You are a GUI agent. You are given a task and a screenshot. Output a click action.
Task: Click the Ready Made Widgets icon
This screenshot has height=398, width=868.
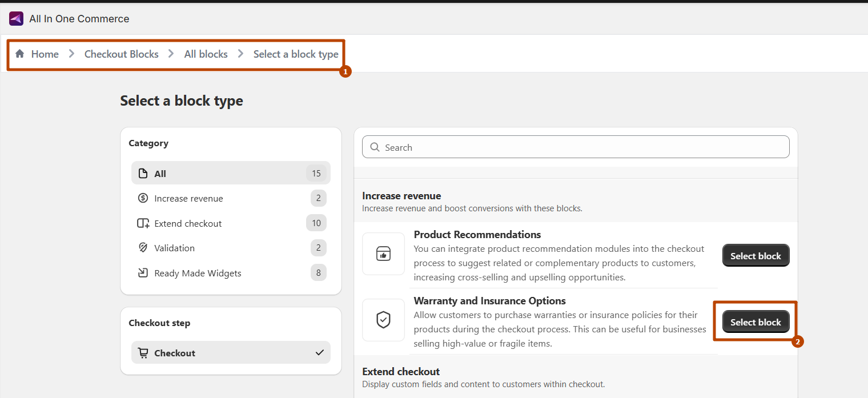143,273
